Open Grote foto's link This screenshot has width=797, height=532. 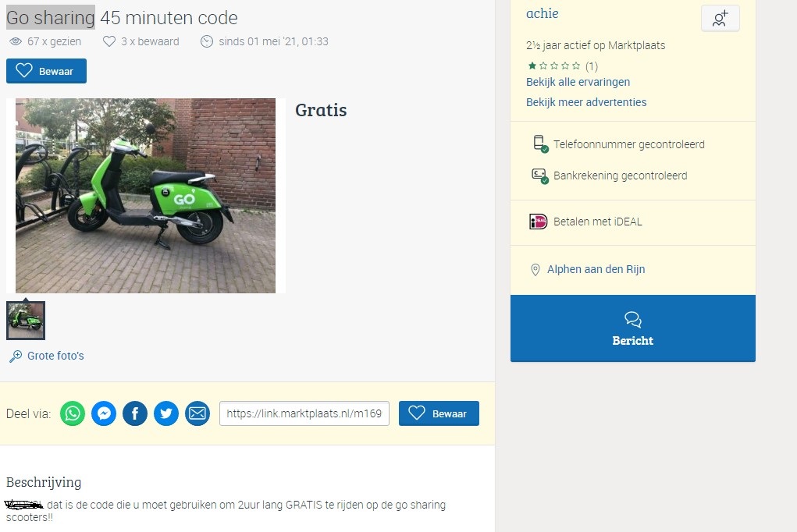(55, 356)
